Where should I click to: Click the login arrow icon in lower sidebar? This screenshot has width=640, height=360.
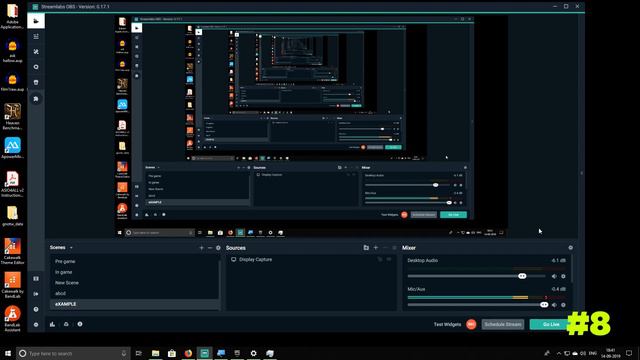pyautogui.click(x=36, y=294)
